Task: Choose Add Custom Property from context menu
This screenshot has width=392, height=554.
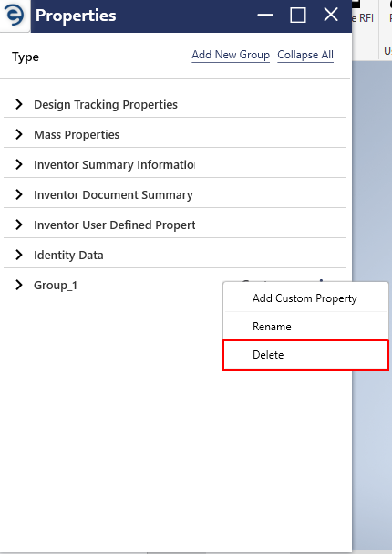Action: tap(305, 298)
